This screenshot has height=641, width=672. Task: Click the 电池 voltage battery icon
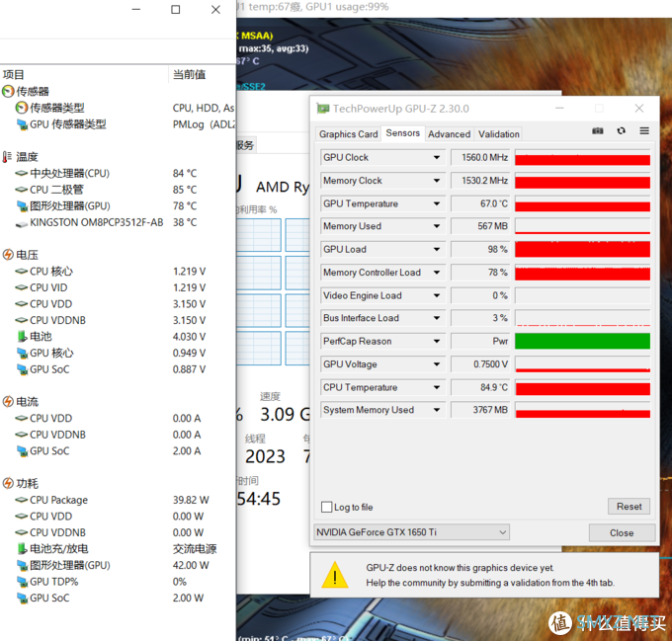tap(23, 337)
